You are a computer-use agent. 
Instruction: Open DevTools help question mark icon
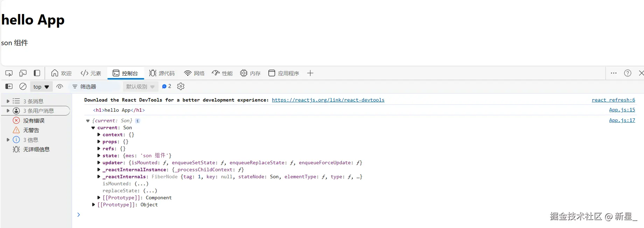click(x=628, y=73)
